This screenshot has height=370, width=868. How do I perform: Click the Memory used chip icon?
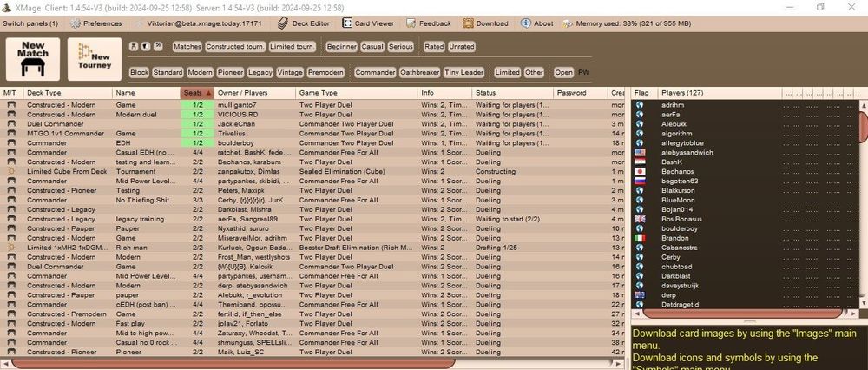point(568,23)
